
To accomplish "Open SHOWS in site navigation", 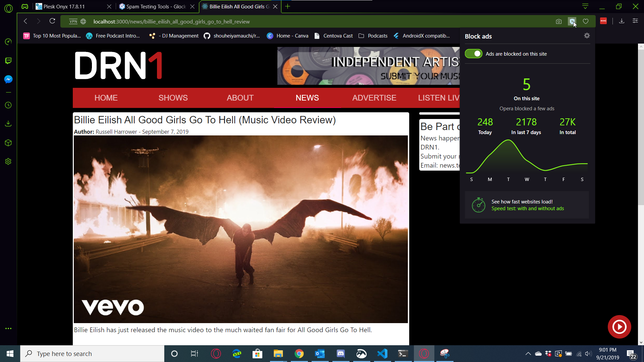I will [x=173, y=98].
